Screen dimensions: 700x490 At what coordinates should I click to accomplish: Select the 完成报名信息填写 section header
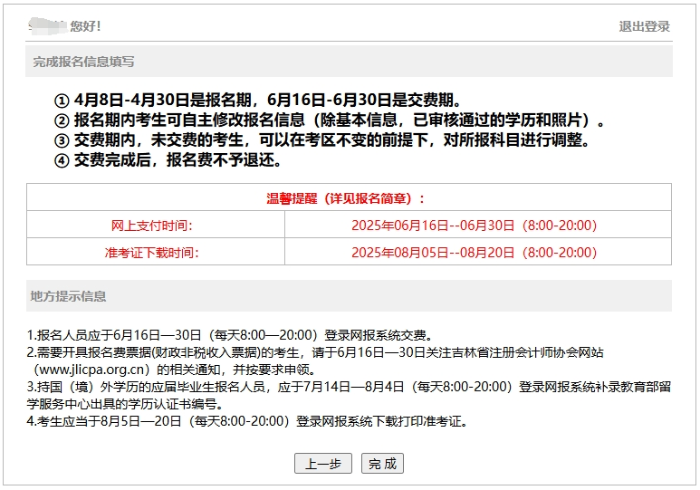[83, 62]
